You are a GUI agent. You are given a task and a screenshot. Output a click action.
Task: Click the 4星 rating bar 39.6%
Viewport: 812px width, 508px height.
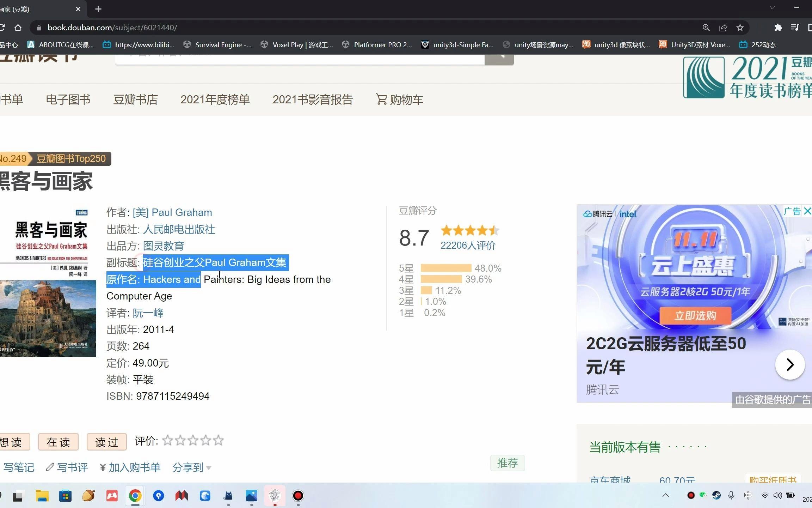tap(441, 279)
